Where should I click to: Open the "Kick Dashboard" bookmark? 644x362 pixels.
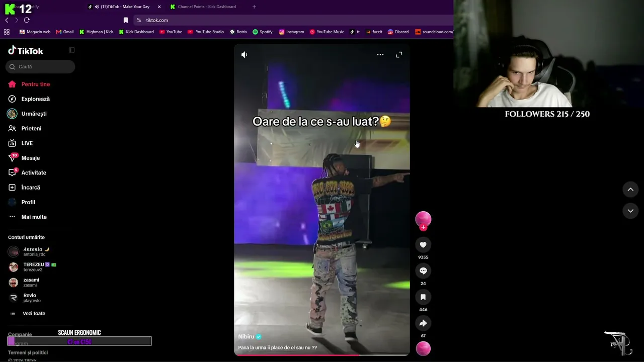pos(136,32)
